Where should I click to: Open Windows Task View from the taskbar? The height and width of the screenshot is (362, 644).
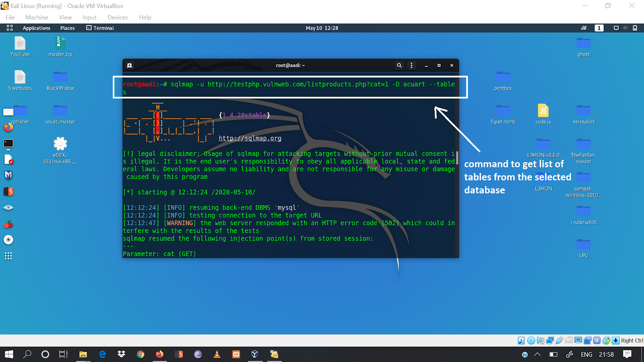pos(63,354)
